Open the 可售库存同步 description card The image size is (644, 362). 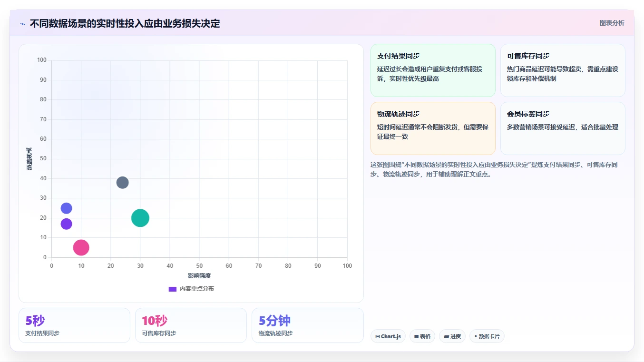[563, 70]
